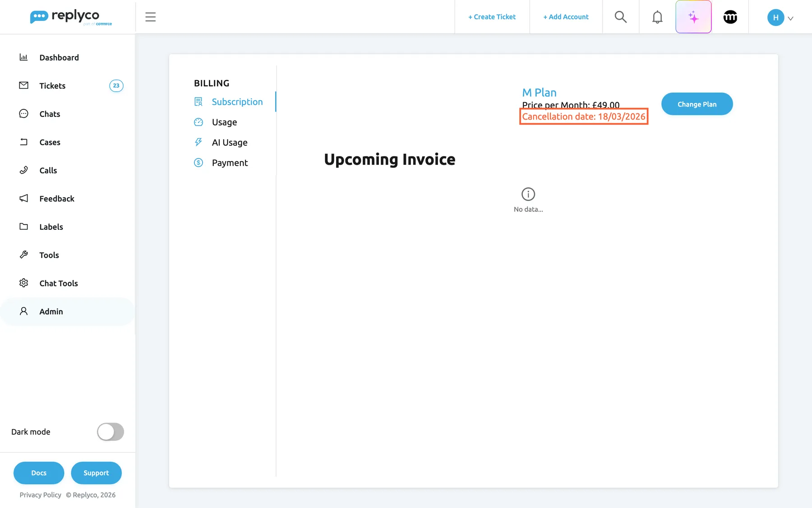Toggle the hamburger menu icon
812x508 pixels.
click(151, 17)
